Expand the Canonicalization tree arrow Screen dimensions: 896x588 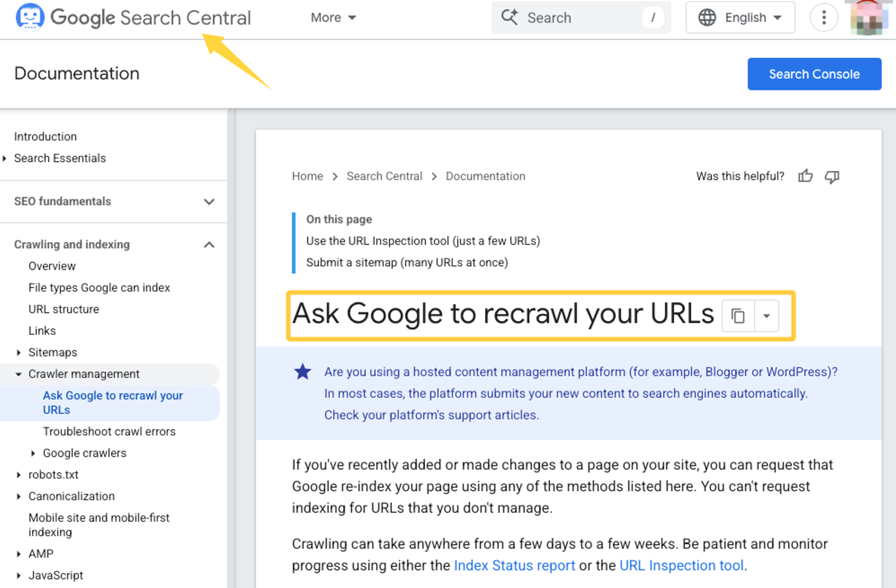point(18,497)
